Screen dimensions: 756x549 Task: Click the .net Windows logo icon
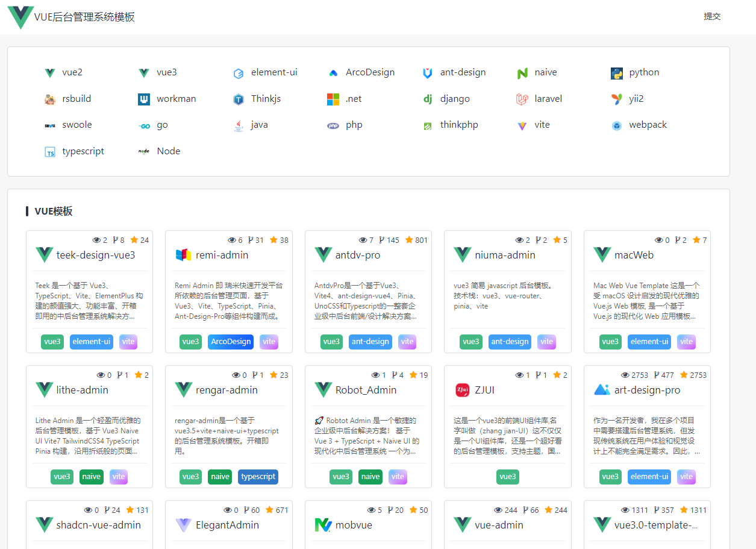coord(333,99)
